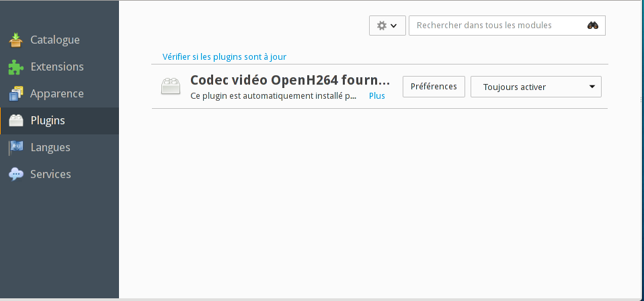Open the Toujours activer dropdown
The image size is (644, 301).
tap(536, 87)
